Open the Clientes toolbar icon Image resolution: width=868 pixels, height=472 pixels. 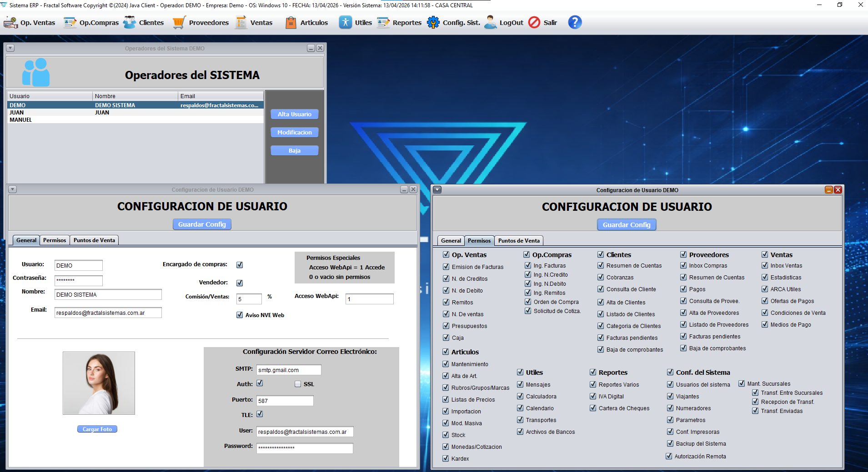pos(130,22)
